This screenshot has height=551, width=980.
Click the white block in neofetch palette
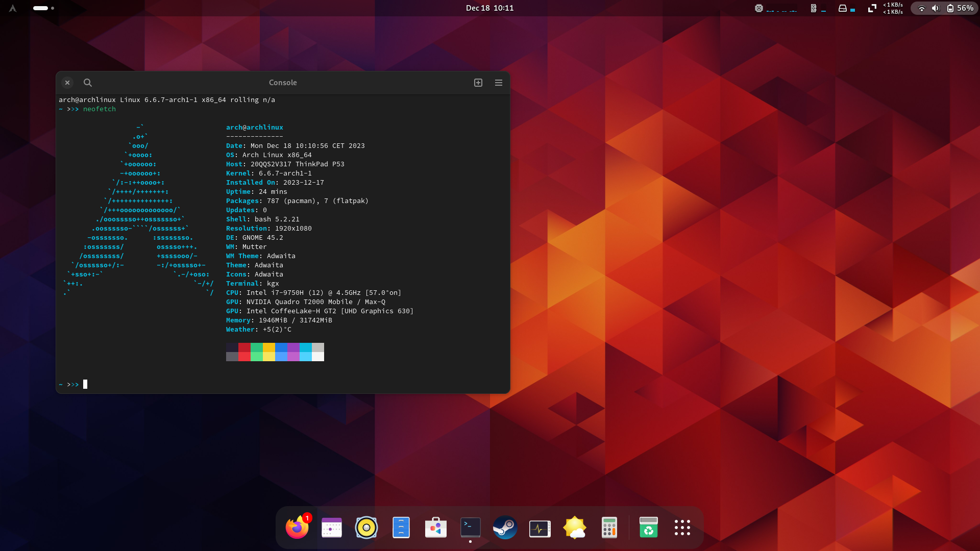pyautogui.click(x=318, y=357)
